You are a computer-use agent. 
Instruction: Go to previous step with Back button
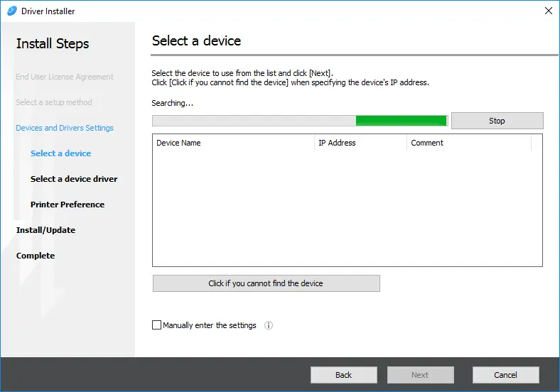pos(343,375)
